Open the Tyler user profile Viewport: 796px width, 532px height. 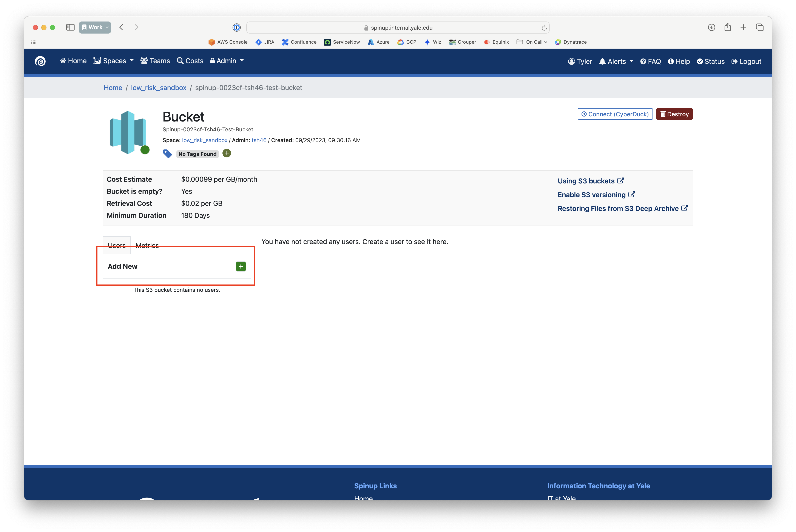tap(580, 62)
